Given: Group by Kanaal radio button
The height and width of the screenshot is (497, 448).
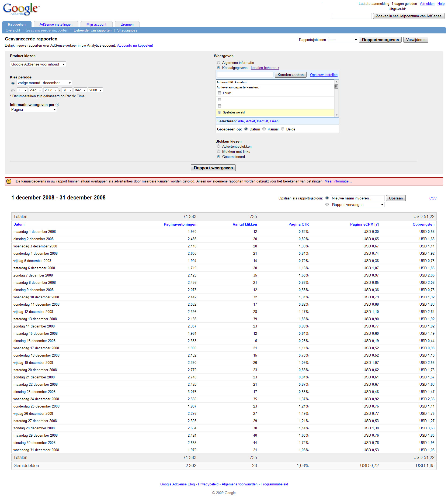Looking at the screenshot, I should pos(264,129).
